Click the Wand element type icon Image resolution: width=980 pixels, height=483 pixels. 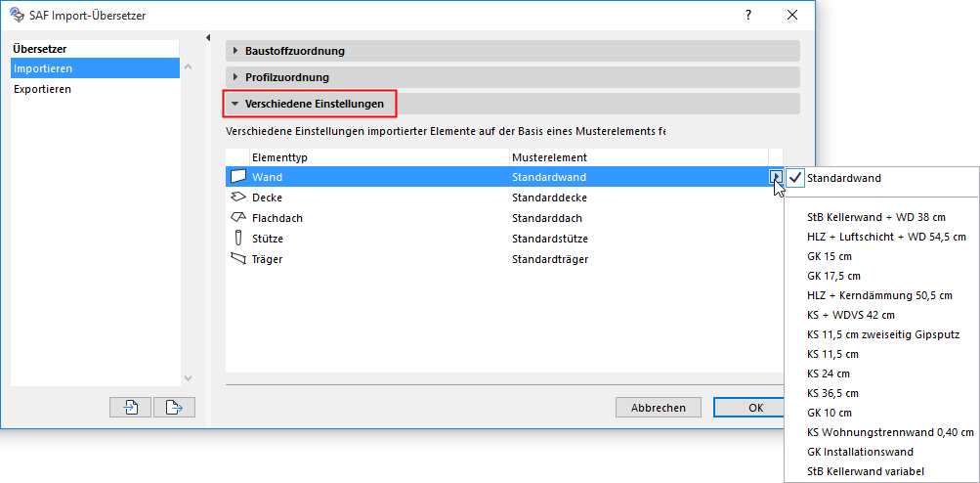click(238, 177)
